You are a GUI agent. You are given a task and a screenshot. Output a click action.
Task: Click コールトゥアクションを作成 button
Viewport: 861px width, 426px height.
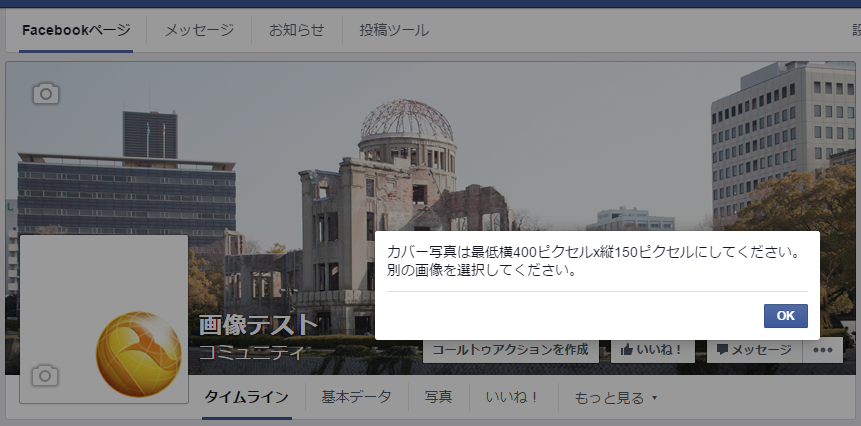[511, 350]
